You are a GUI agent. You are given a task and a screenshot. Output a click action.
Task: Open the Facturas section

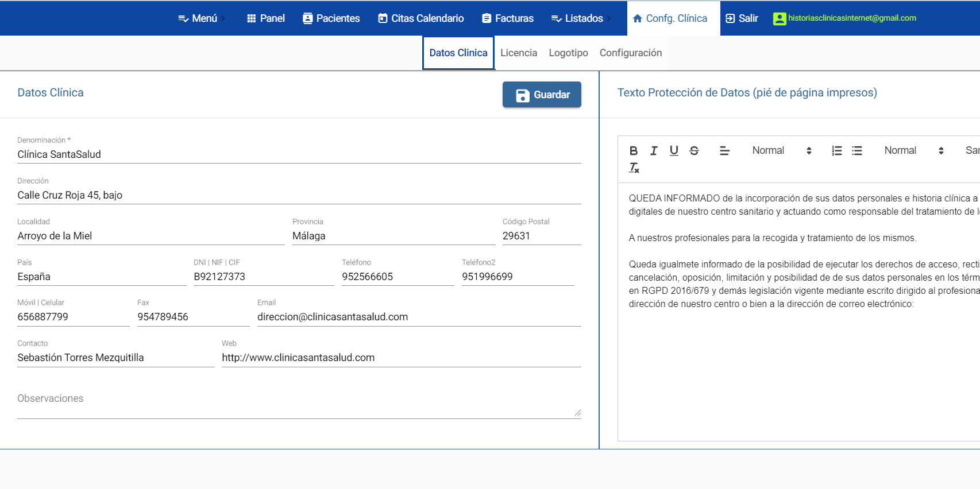tap(508, 18)
